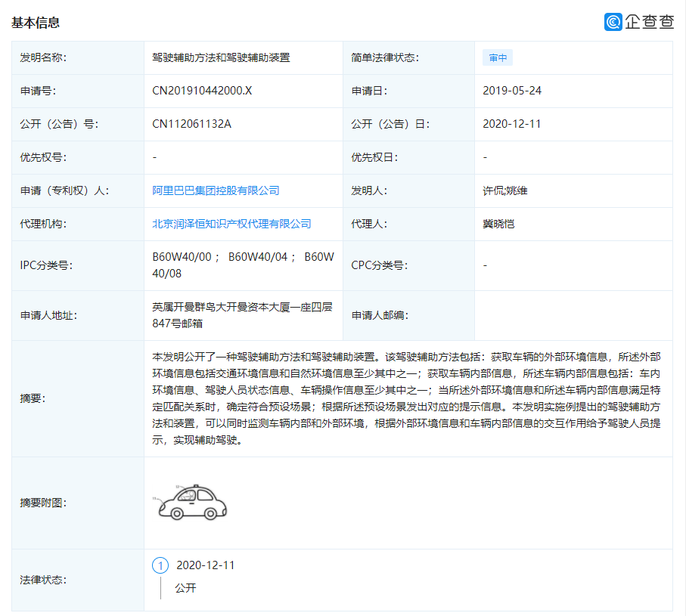Open applicant link 阿里巴巴集团控股有限公司
The width and height of the screenshot is (686, 616).
coord(216,190)
